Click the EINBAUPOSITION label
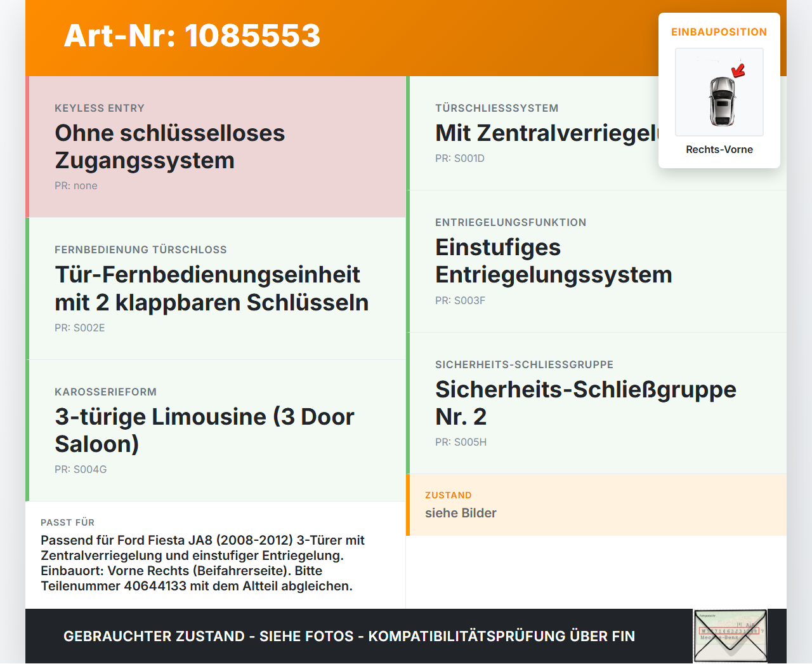The image size is (812, 664). (x=719, y=32)
